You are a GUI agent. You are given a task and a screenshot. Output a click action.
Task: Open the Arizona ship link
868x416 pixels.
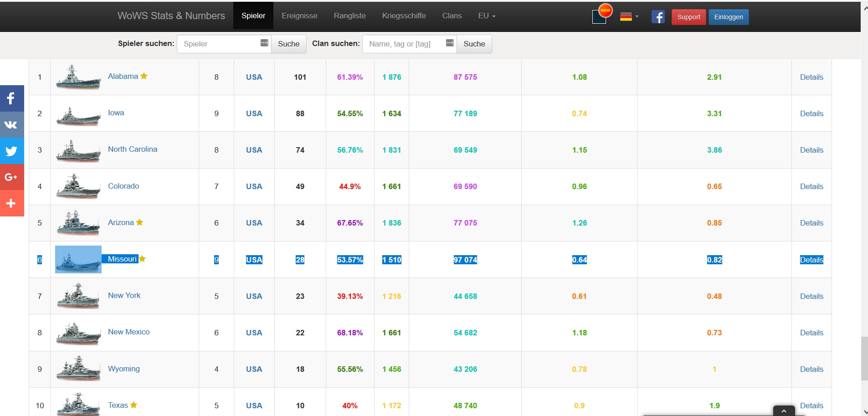pos(121,222)
